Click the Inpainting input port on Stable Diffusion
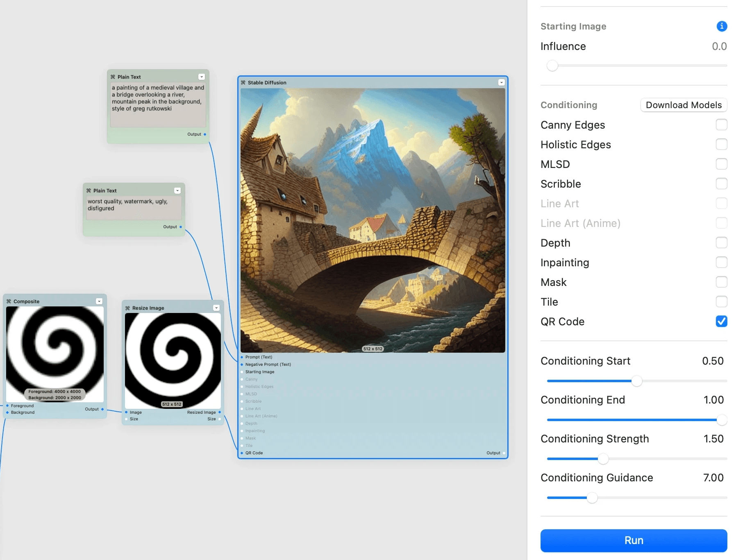736x560 pixels. click(242, 431)
